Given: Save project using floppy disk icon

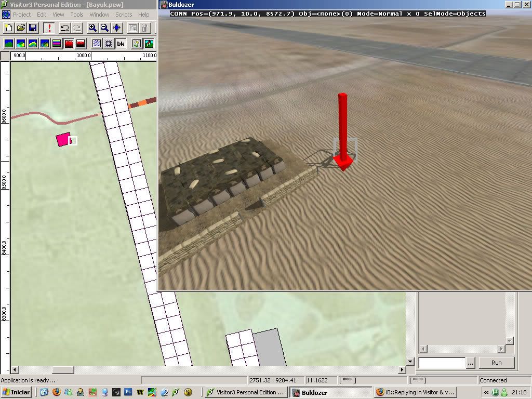Looking at the screenshot, I should (x=32, y=28).
